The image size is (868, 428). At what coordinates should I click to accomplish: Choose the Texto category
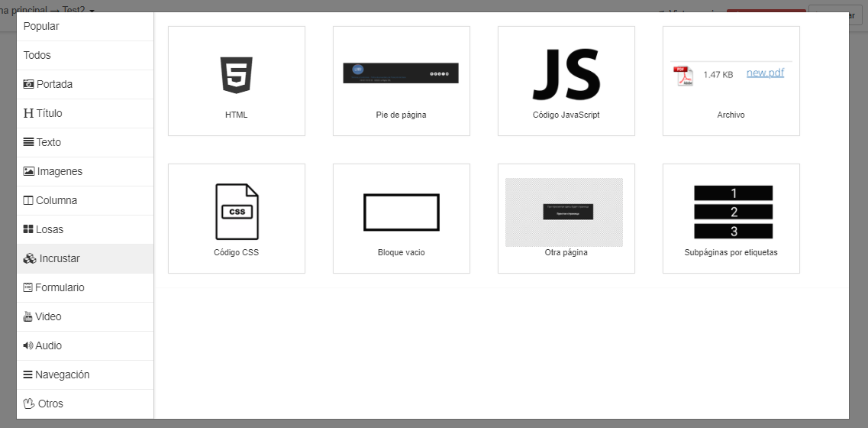coord(86,142)
